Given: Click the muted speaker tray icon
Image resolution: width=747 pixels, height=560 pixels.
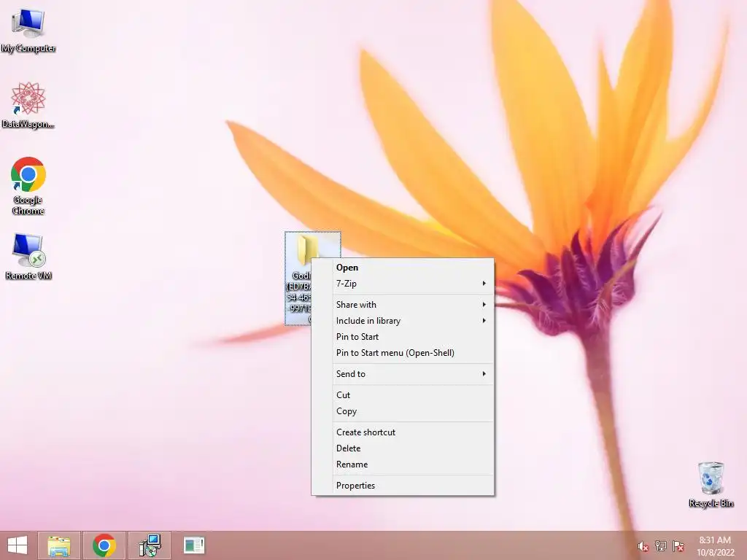Looking at the screenshot, I should coord(643,546).
